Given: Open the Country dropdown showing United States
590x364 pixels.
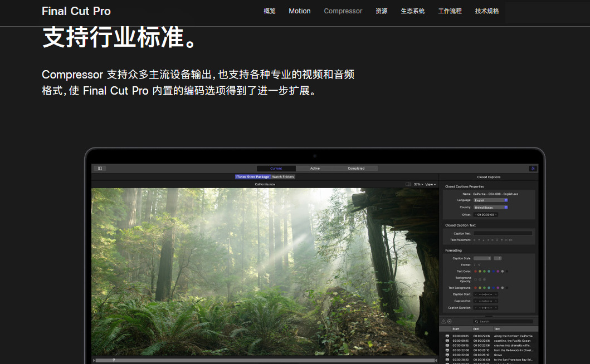Looking at the screenshot, I should click(x=491, y=208).
